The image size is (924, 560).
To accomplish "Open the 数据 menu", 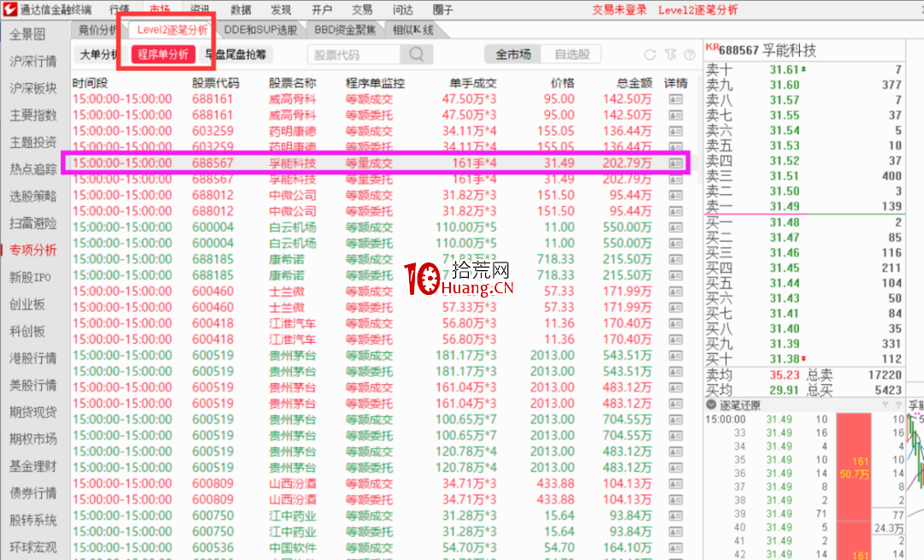I will click(x=240, y=9).
